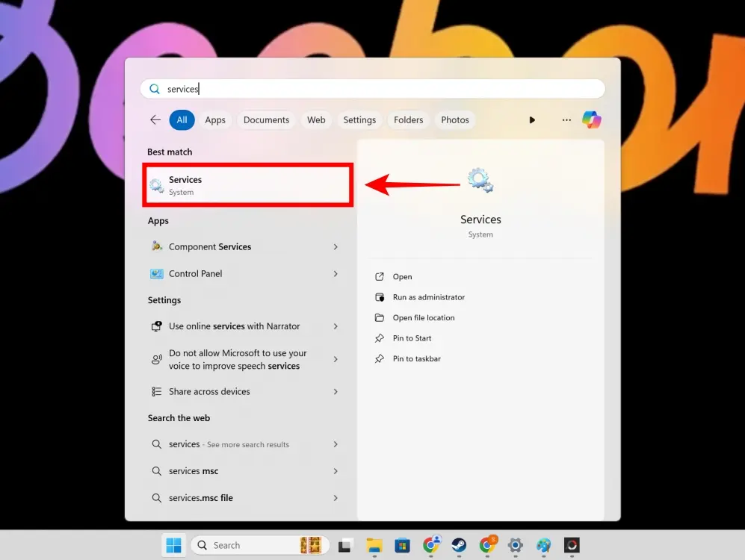Open Copilot from the search panel
The width and height of the screenshot is (745, 560).
[x=592, y=119]
